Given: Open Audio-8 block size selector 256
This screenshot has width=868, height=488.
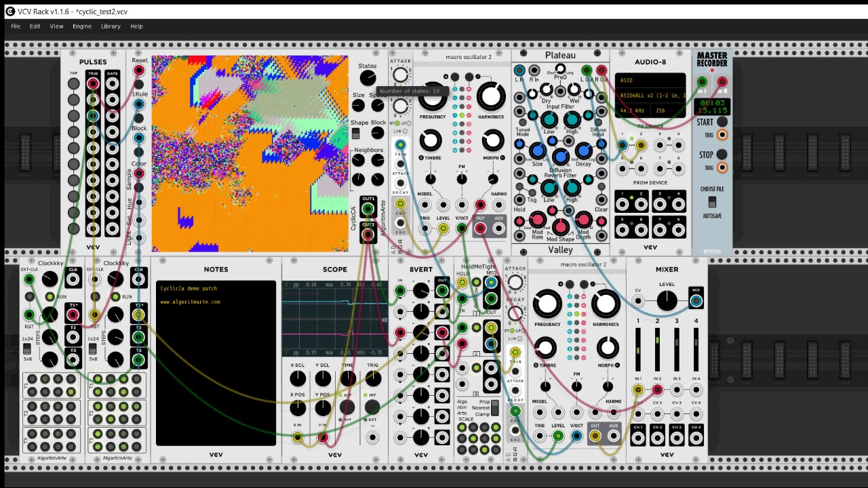Looking at the screenshot, I should point(667,110).
